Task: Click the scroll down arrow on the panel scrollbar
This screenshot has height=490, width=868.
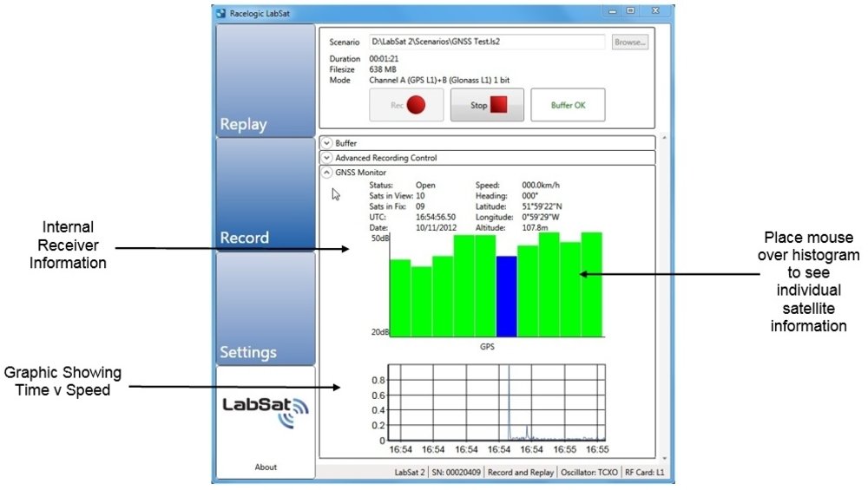Action: pos(664,457)
